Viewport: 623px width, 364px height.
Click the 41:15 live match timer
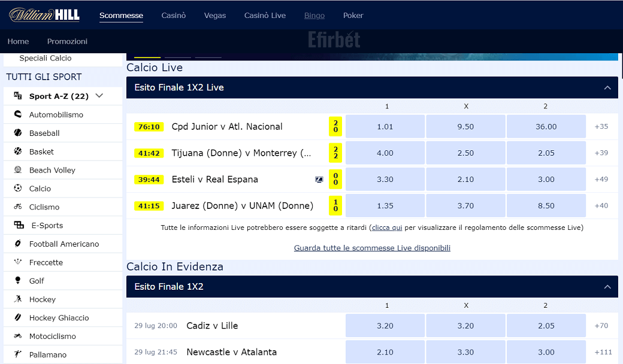coord(149,205)
